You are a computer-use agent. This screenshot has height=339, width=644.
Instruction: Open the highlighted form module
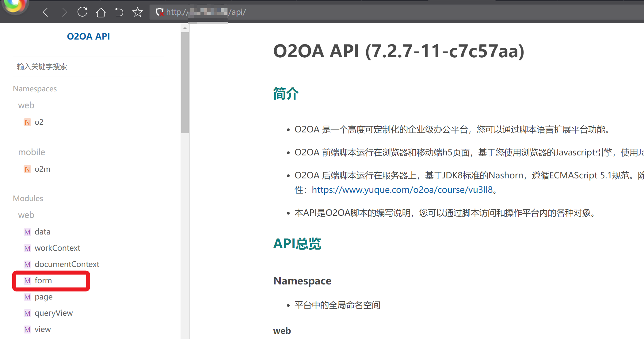click(43, 280)
